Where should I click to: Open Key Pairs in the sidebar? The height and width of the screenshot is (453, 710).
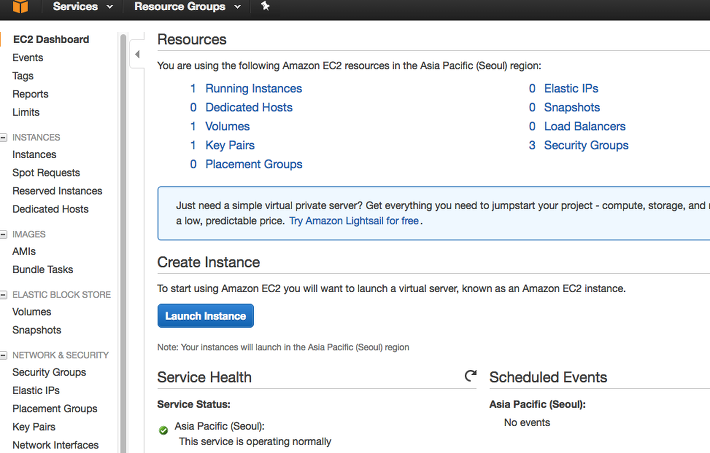pyautogui.click(x=34, y=427)
